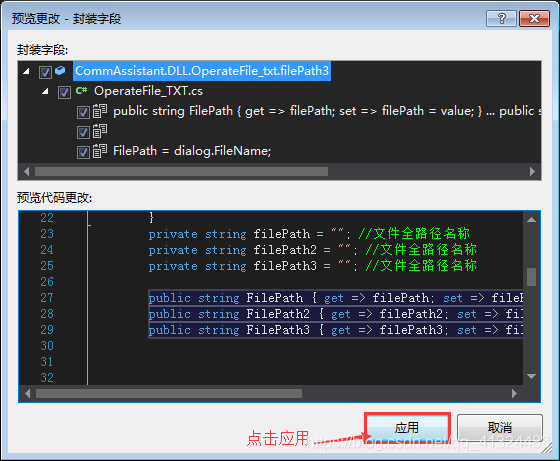
Task: Click code preview scroll up arrow
Action: pyautogui.click(x=531, y=220)
